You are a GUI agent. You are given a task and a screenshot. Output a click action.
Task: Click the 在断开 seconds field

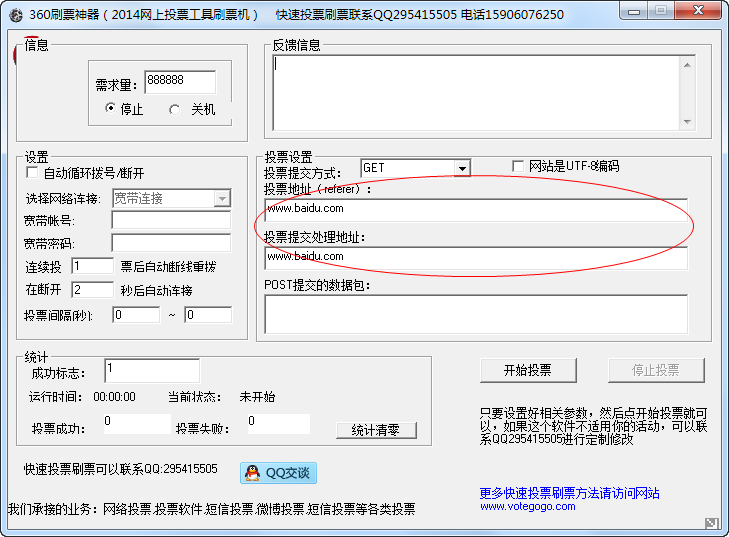tap(93, 290)
